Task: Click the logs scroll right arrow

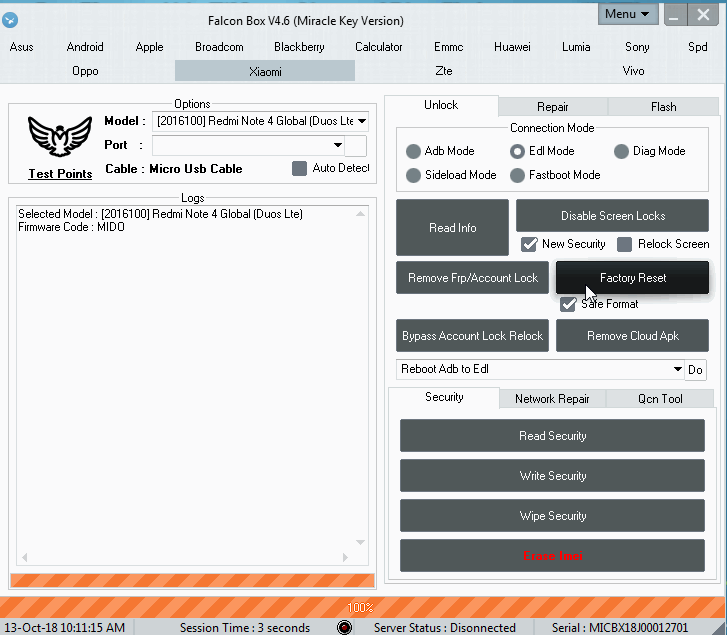Action: point(345,557)
